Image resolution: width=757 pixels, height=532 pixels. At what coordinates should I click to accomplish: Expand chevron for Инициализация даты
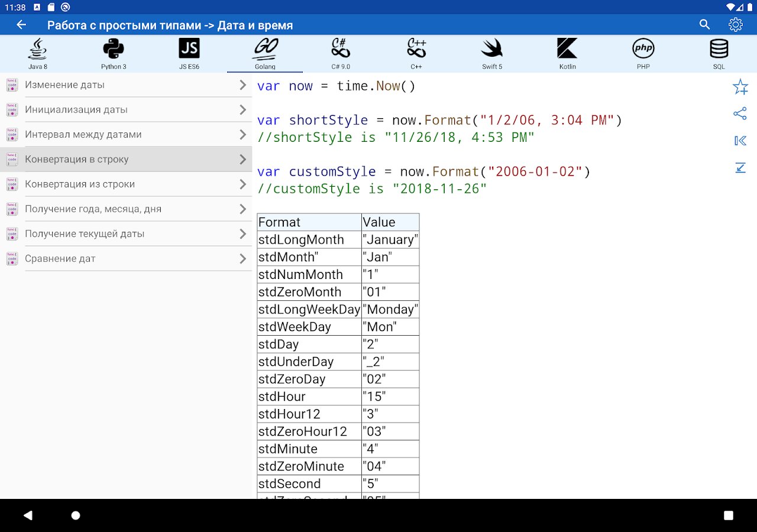click(242, 110)
